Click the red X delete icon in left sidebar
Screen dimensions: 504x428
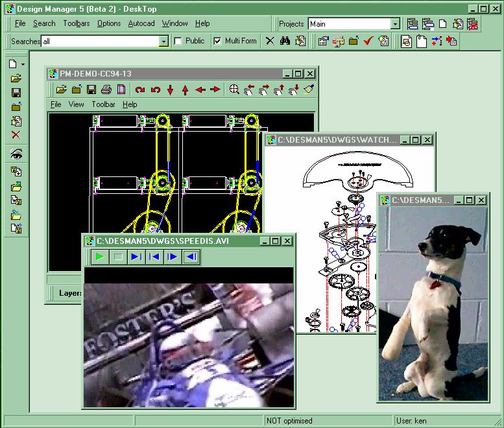tap(16, 135)
